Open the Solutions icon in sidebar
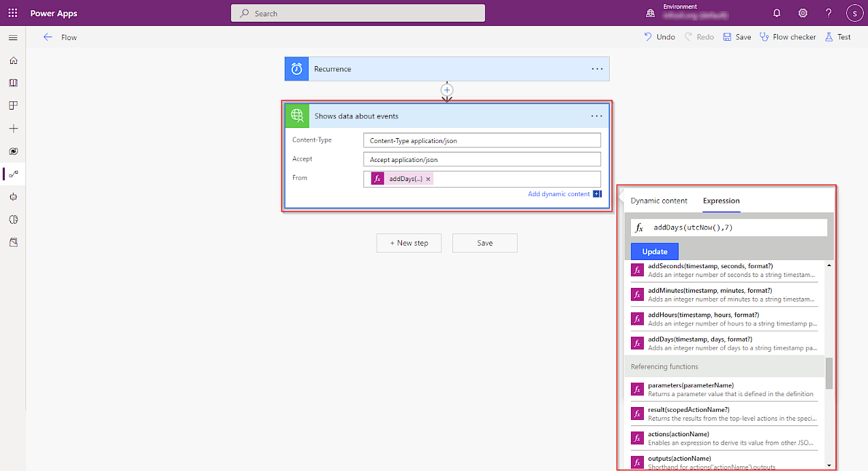 click(13, 242)
